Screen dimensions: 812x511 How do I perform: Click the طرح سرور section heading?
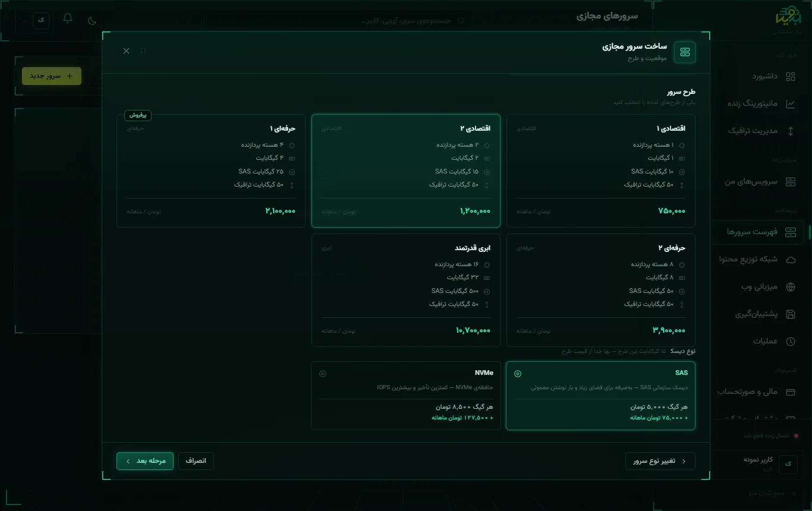681,92
